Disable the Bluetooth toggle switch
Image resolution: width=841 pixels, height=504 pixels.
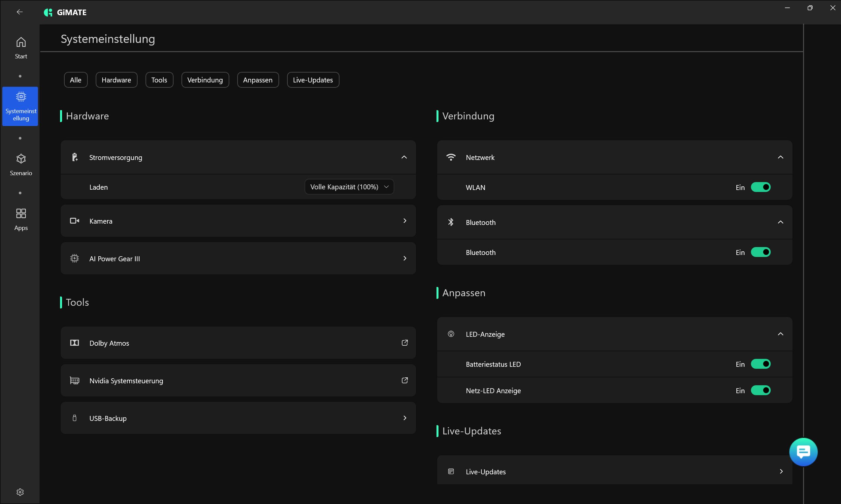point(760,252)
